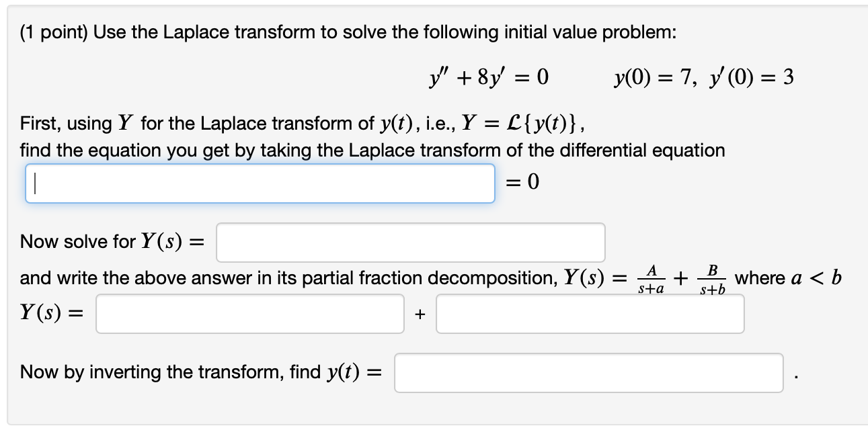868x426 pixels.
Task: Click the differential equation y'' + 8y' = 0
Action: pos(488,78)
